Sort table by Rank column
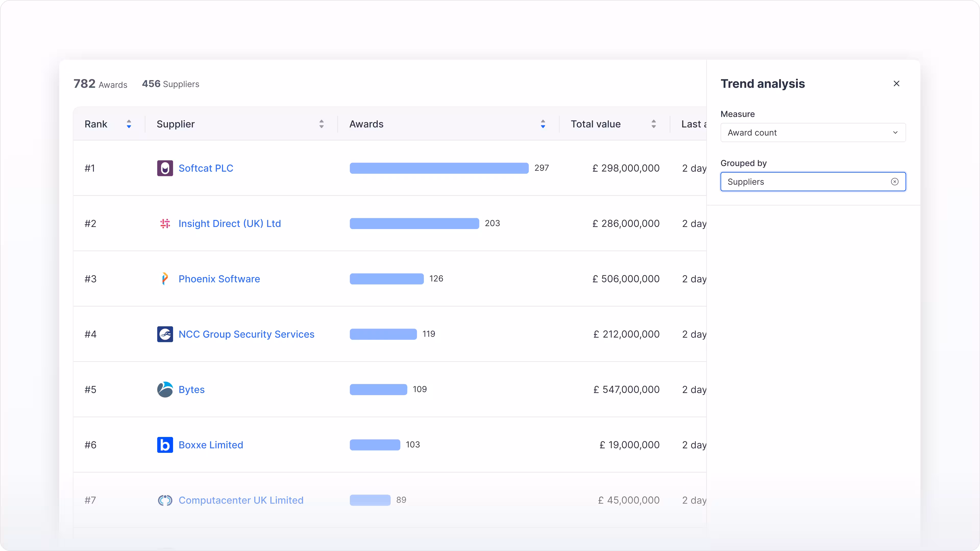This screenshot has height=551, width=980. pos(129,124)
